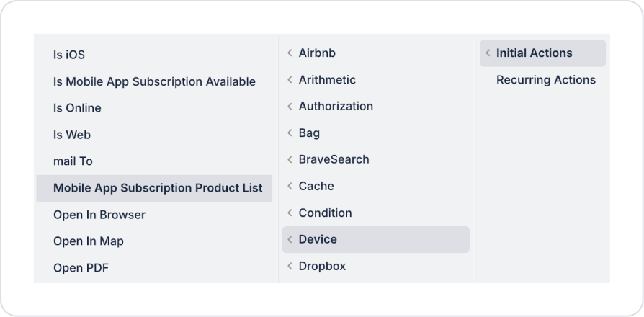Click the Initial Actions chevron icon

click(x=488, y=53)
